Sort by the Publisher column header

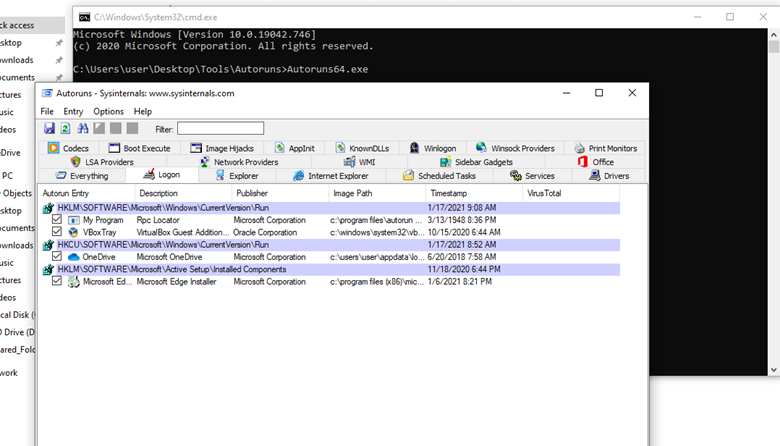[280, 193]
